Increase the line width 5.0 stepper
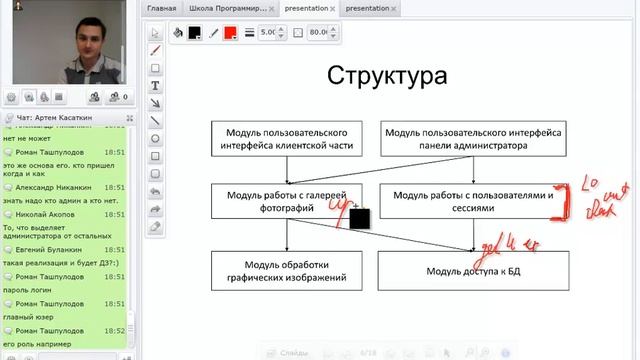Screen dimensions: 640x360 coord(281,29)
